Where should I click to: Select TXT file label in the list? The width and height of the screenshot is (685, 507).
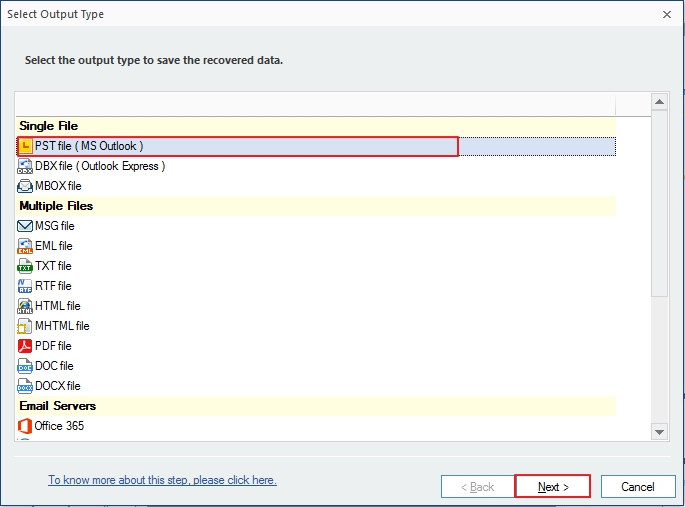coord(53,266)
